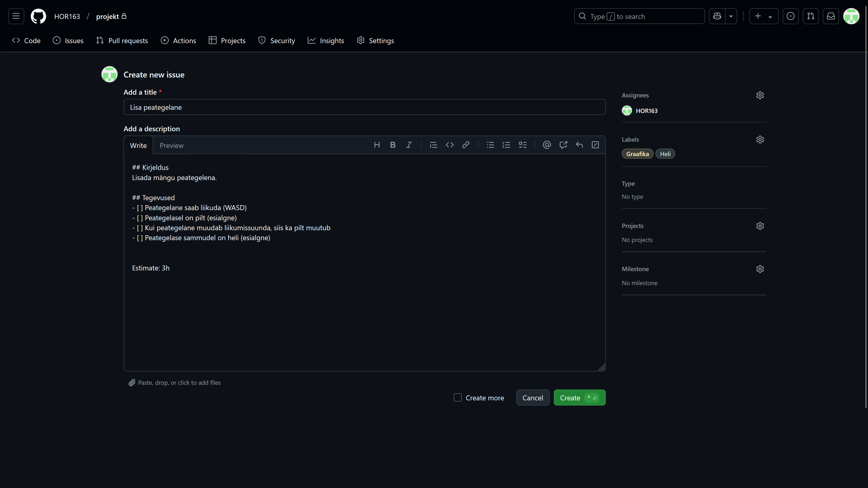Open the user avatar menu in header
868x488 pixels.
[x=851, y=16]
